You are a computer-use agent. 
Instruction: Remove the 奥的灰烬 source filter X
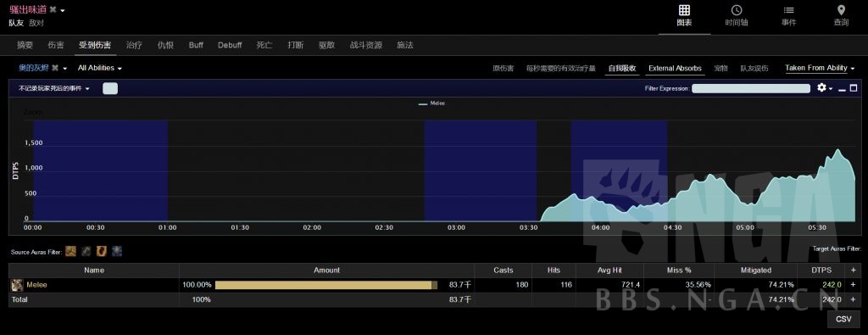(x=55, y=68)
